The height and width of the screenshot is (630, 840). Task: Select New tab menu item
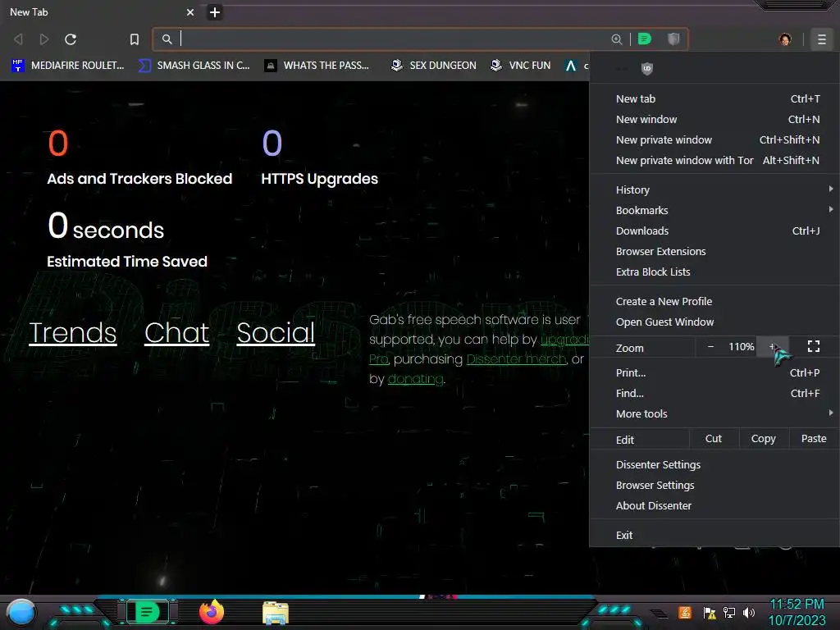click(714, 98)
